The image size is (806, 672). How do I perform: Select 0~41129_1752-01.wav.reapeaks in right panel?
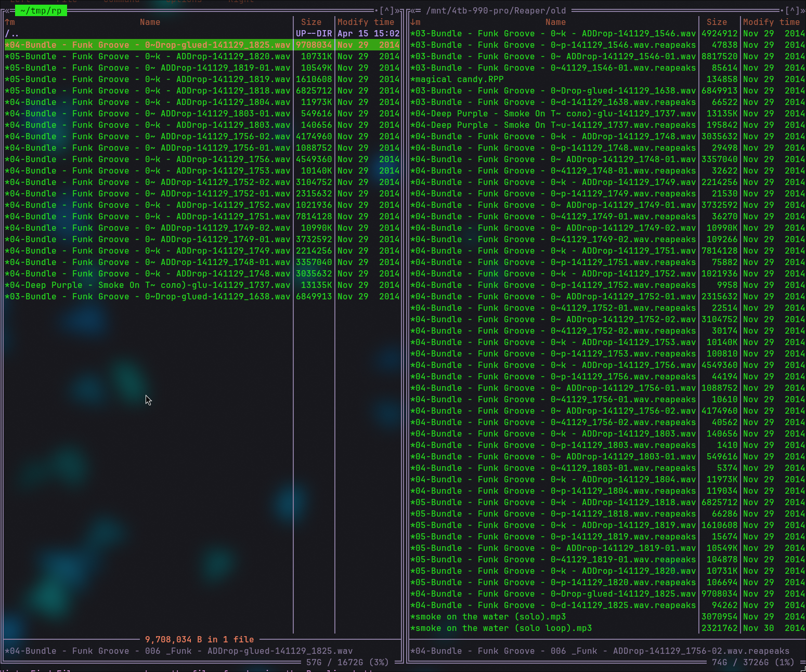pyautogui.click(x=608, y=308)
